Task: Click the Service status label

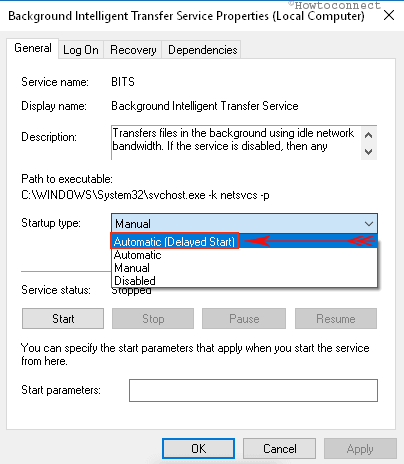Action: click(x=56, y=290)
